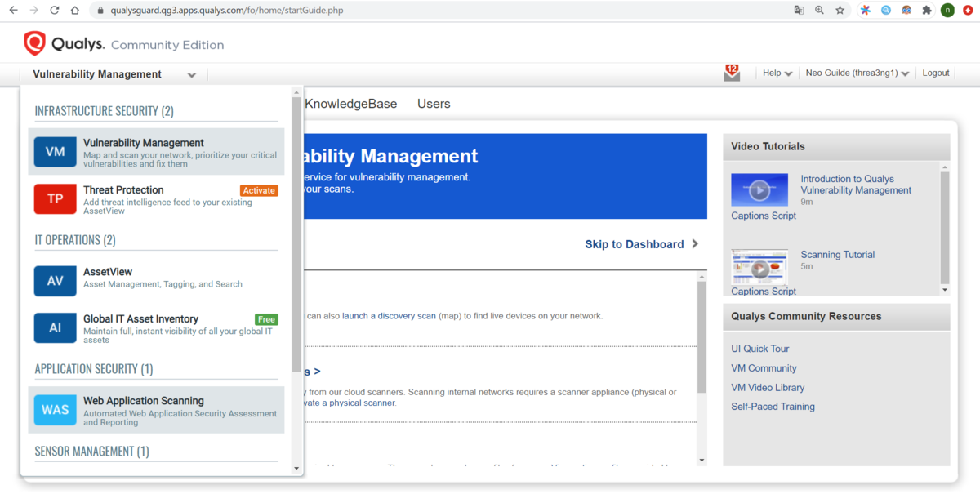
Task: Select Global IT Asset Inventory module
Action: 156,327
